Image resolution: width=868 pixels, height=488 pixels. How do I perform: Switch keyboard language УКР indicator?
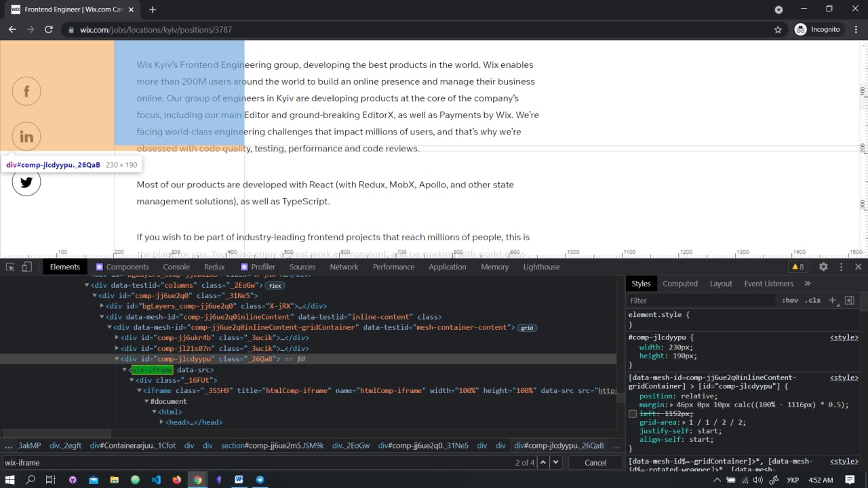pos(792,480)
